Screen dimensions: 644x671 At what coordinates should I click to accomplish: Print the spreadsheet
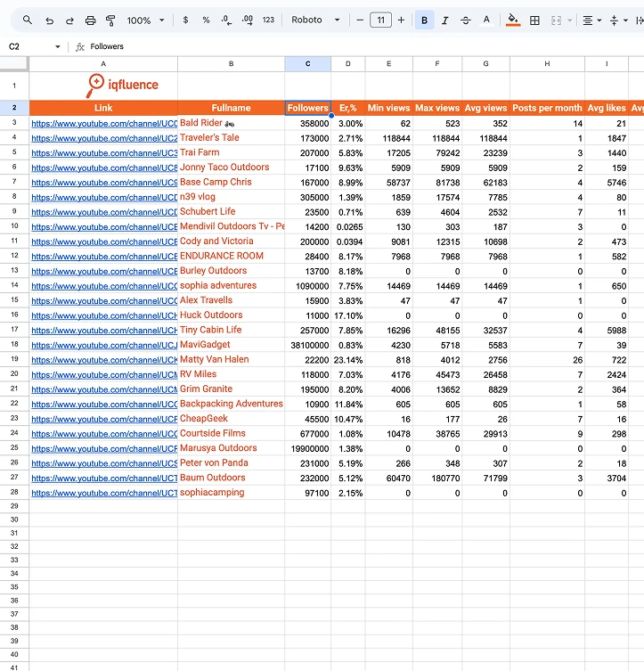pyautogui.click(x=90, y=20)
